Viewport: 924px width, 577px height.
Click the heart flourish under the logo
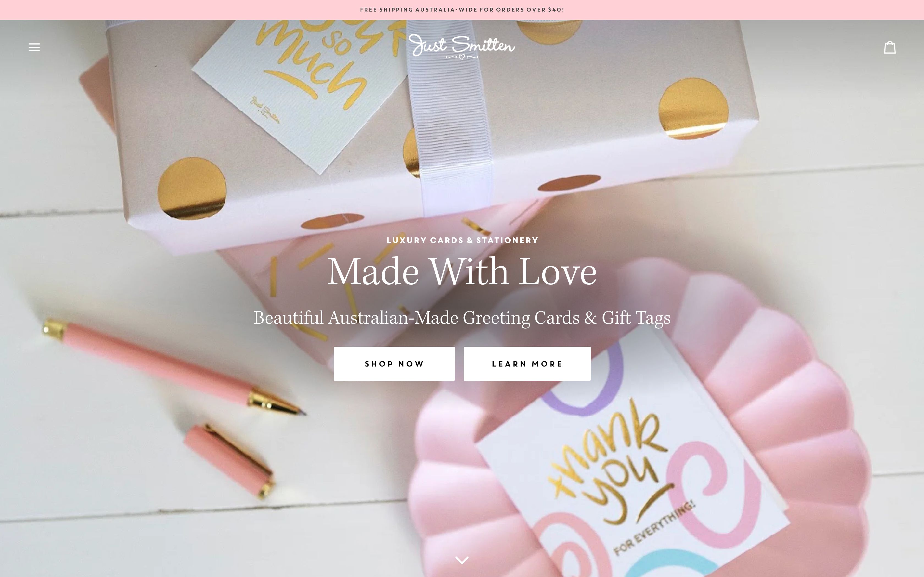[462, 57]
